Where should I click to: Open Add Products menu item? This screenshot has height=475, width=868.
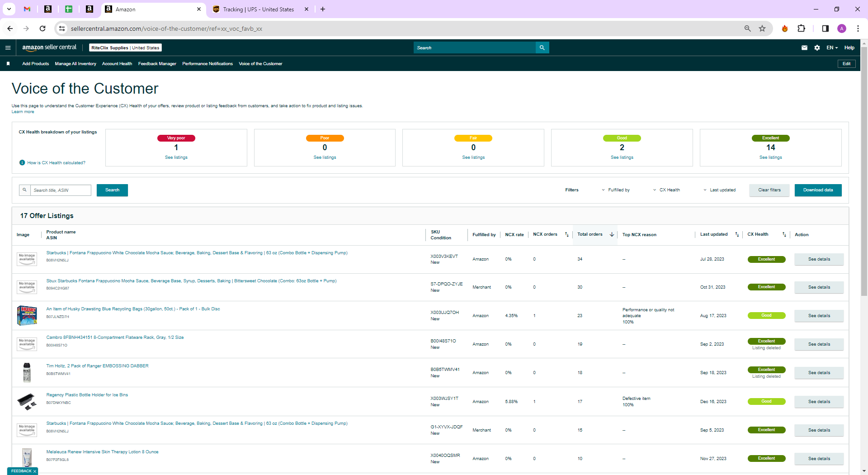point(36,64)
